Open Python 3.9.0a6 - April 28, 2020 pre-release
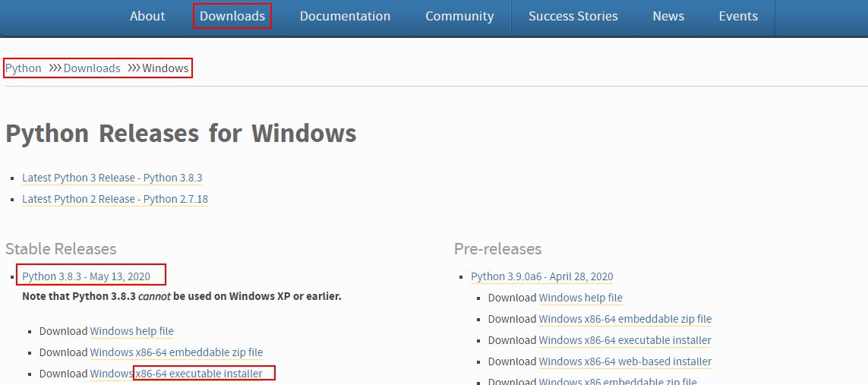 (541, 276)
